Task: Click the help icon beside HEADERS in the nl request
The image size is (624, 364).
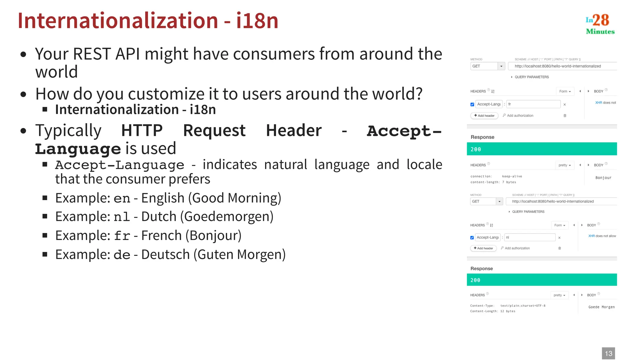Action: pos(487,224)
